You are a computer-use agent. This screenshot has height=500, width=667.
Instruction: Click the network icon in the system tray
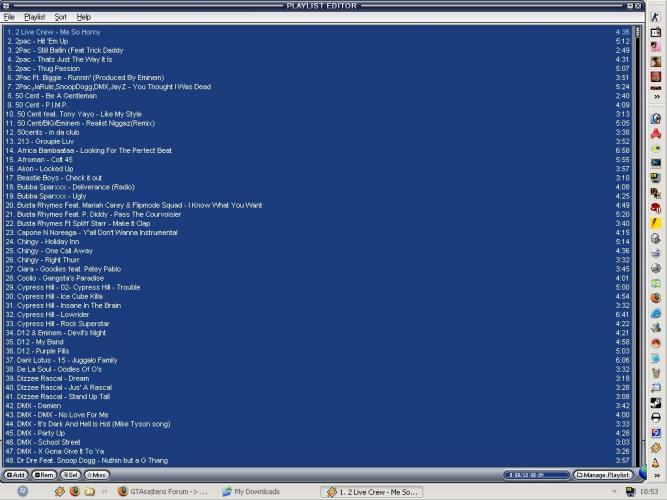click(630, 492)
